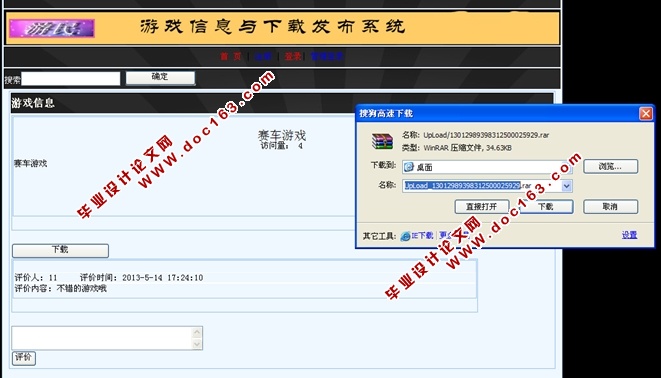The height and width of the screenshot is (378, 661).
Task: Click the review textarea scrollbar up arrow
Action: (x=197, y=332)
